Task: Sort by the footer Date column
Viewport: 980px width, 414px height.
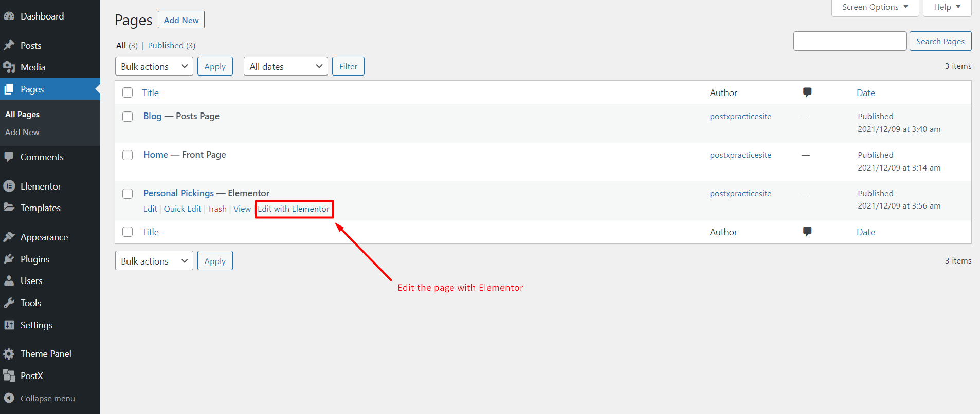Action: [x=866, y=232]
